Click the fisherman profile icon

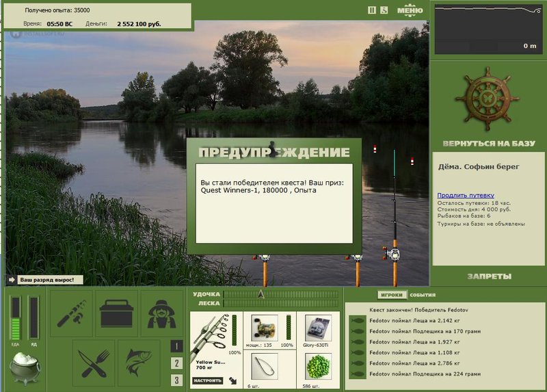point(161,313)
